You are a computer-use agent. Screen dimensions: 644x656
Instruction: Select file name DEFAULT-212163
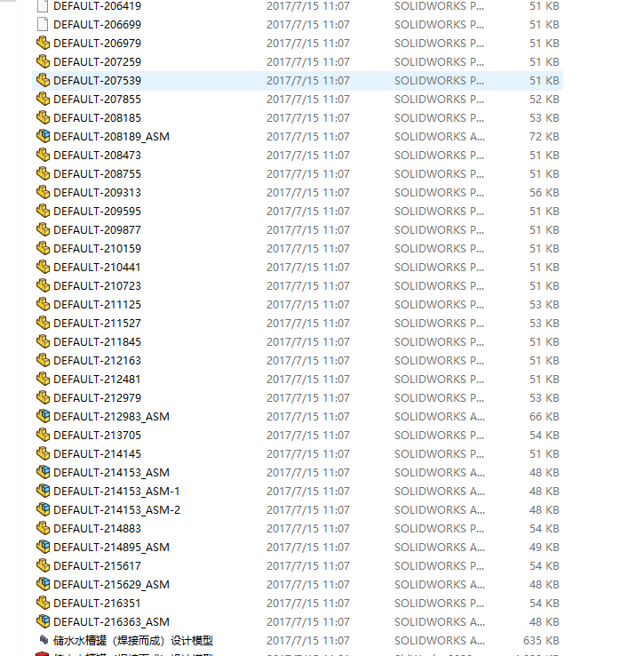point(98,361)
